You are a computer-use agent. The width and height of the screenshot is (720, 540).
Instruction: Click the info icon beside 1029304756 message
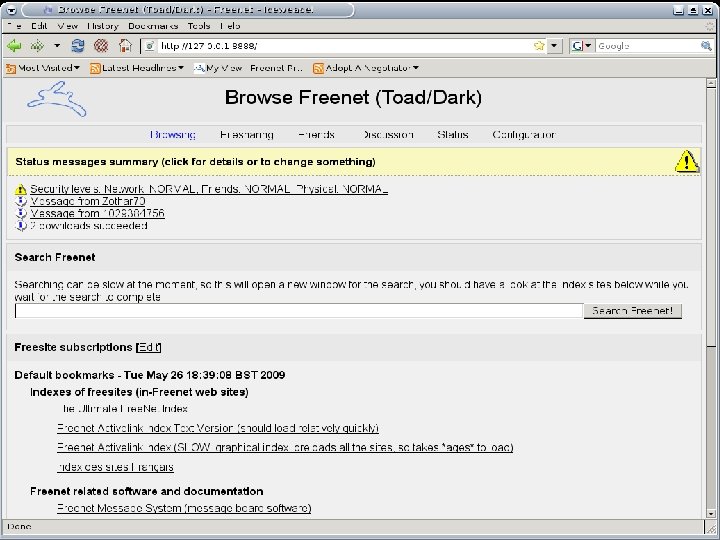click(21, 213)
